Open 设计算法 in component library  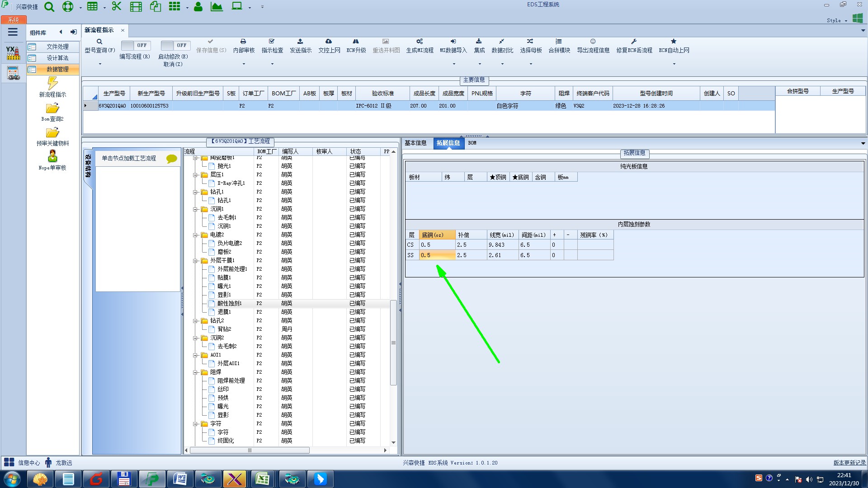tap(53, 58)
